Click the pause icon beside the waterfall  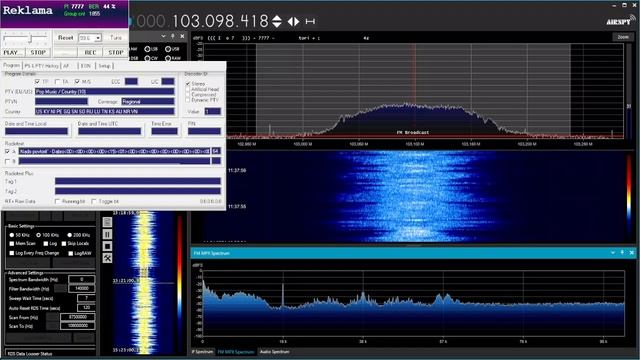[x=107, y=234]
